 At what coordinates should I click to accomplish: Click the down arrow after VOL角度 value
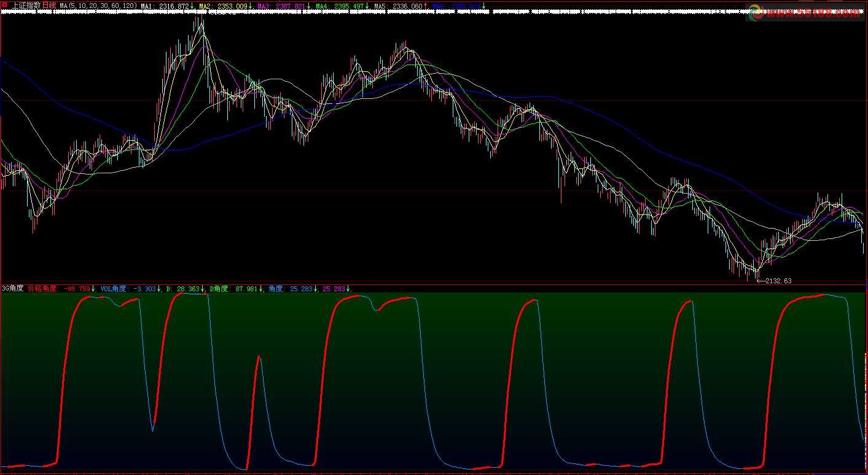(x=160, y=288)
